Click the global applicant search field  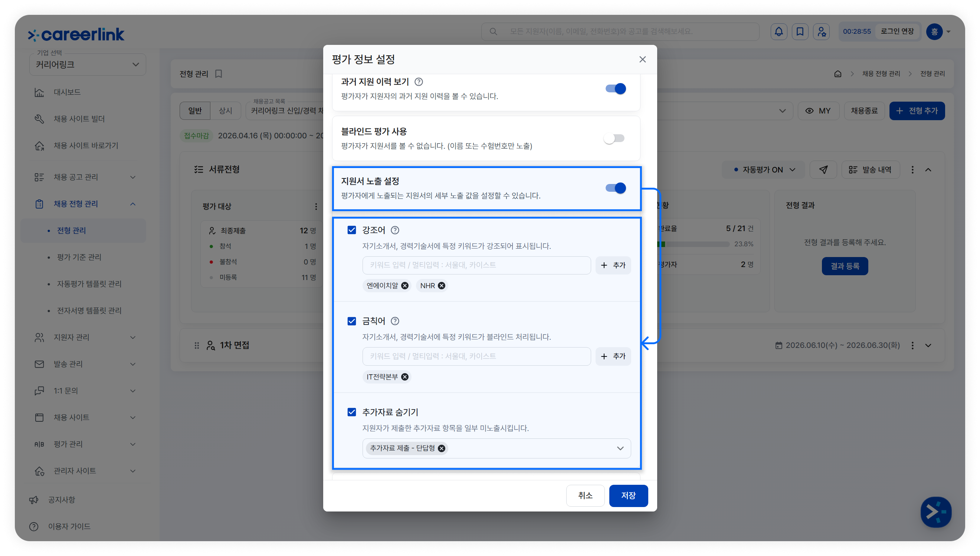tap(620, 31)
